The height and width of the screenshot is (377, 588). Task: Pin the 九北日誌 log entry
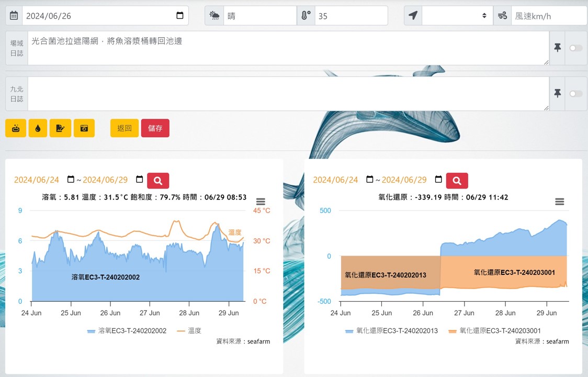pos(557,94)
